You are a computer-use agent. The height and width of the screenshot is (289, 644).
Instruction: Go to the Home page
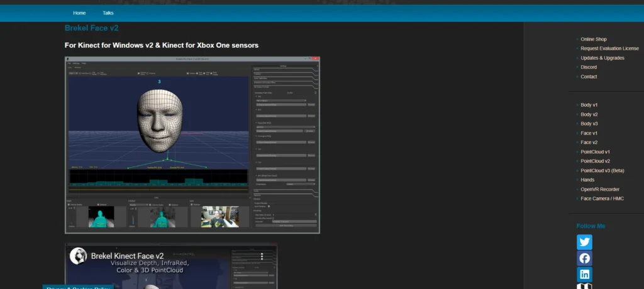point(79,13)
